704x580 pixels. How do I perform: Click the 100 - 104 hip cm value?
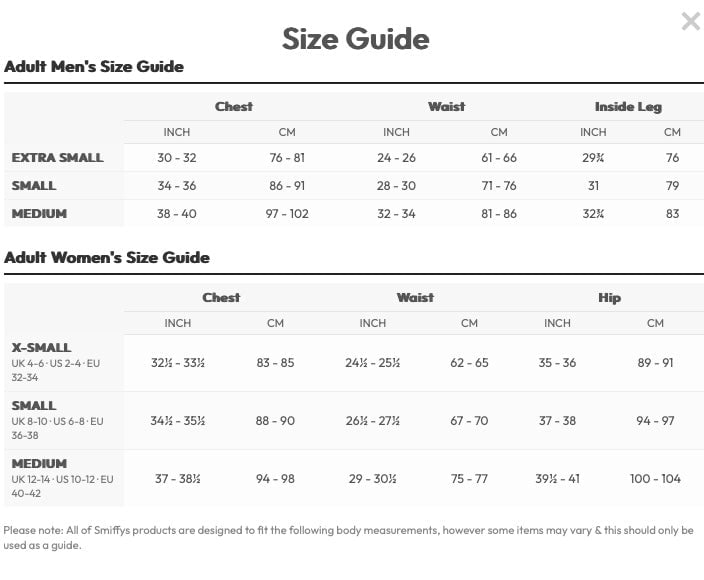655,479
